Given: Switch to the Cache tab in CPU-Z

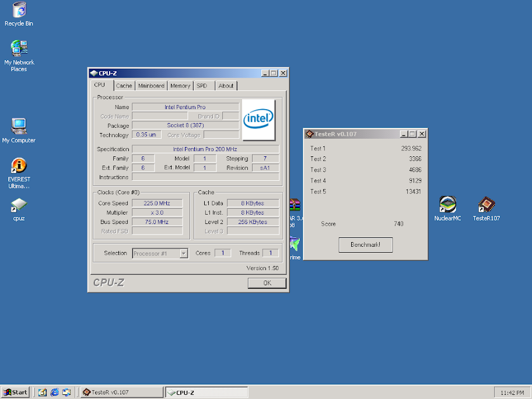Looking at the screenshot, I should [124, 86].
